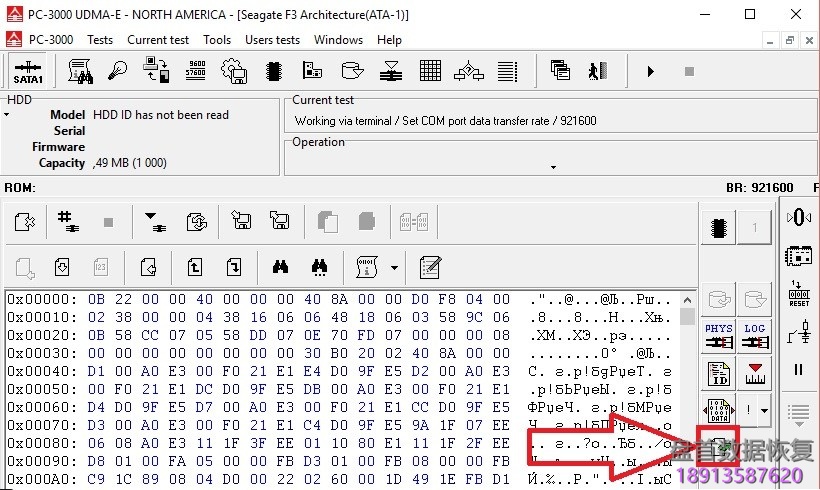Open the Tests menu
Screen dimensions: 820x490
tap(100, 40)
